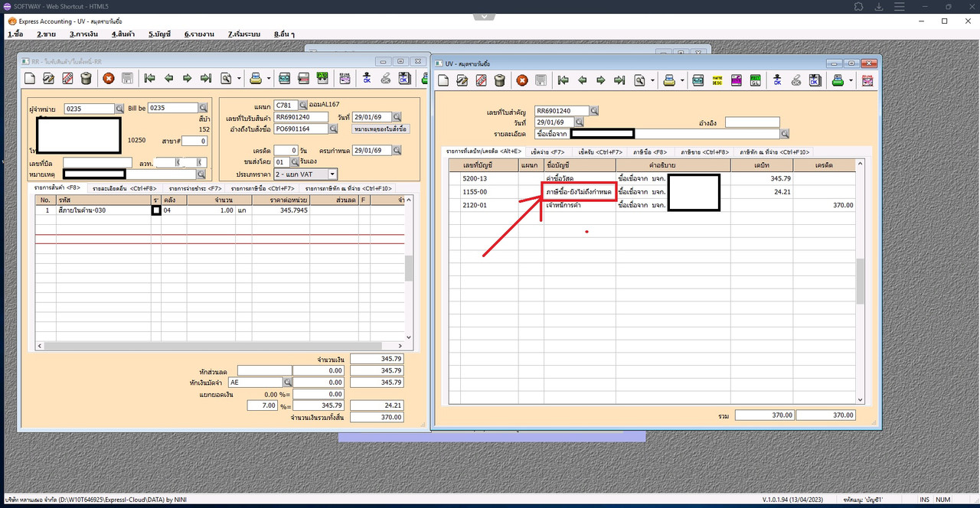Switch to รายการภาษีซื้อ <Ctrl+F7> tab in RR

[x=263, y=188]
